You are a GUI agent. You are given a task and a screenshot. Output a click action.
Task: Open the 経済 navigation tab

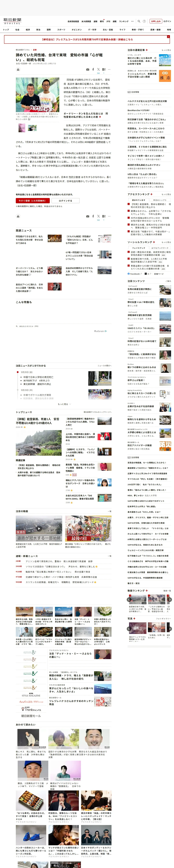tap(28, 30)
